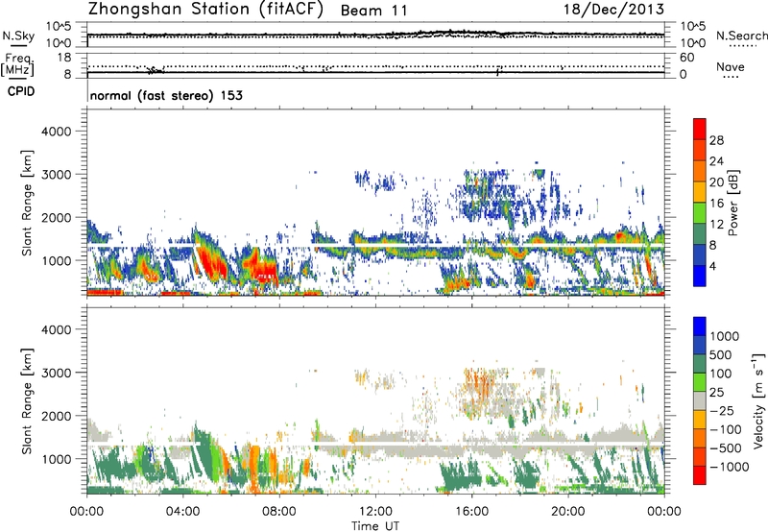The width and height of the screenshot is (768, 532).
Task: Click the 'Velocity [m s⁻¹]' colorbar label
Action: point(758,400)
